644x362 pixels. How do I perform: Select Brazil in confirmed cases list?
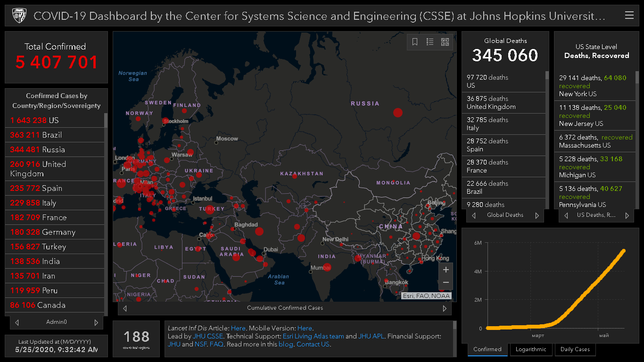(52, 135)
